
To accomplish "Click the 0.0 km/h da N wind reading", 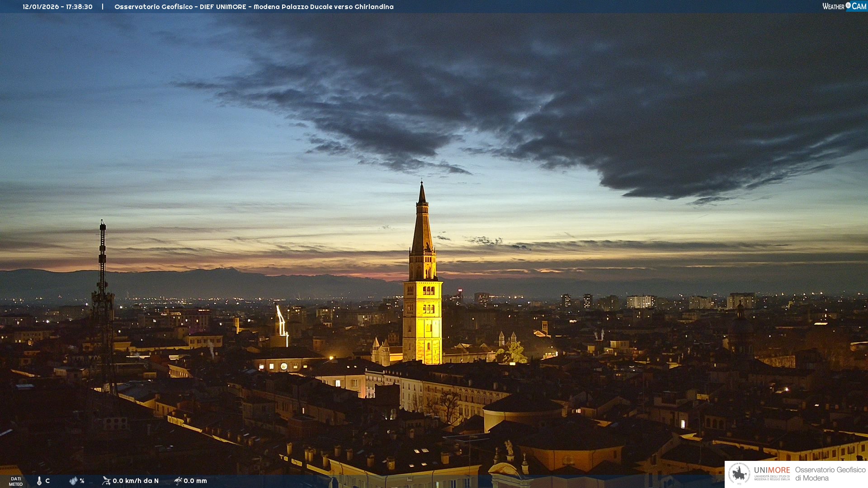I will pos(136,481).
